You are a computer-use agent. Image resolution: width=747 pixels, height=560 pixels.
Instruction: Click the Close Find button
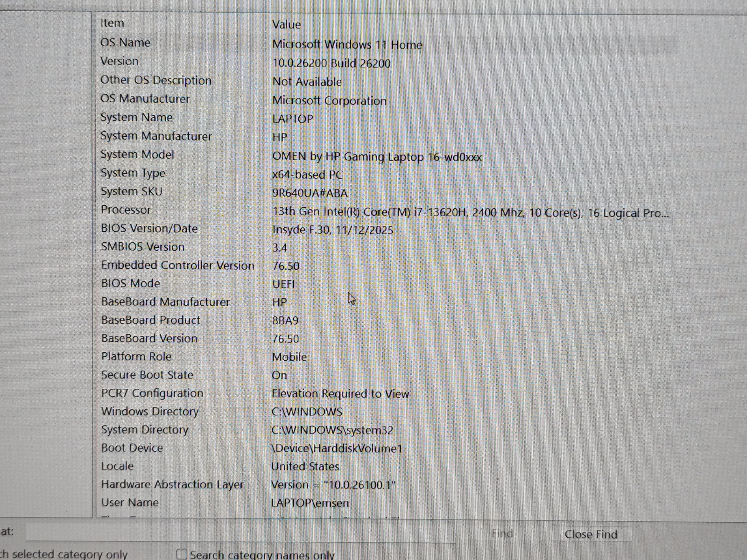591,534
